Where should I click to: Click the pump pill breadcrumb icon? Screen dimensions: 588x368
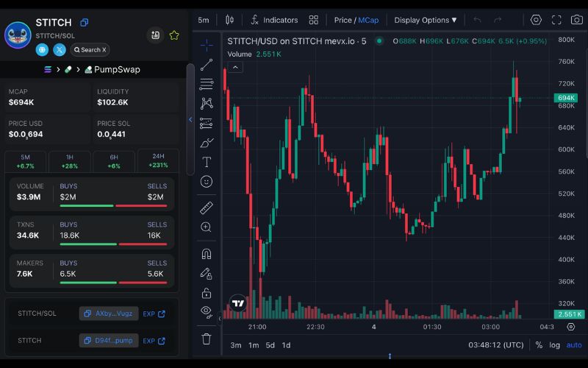click(68, 69)
